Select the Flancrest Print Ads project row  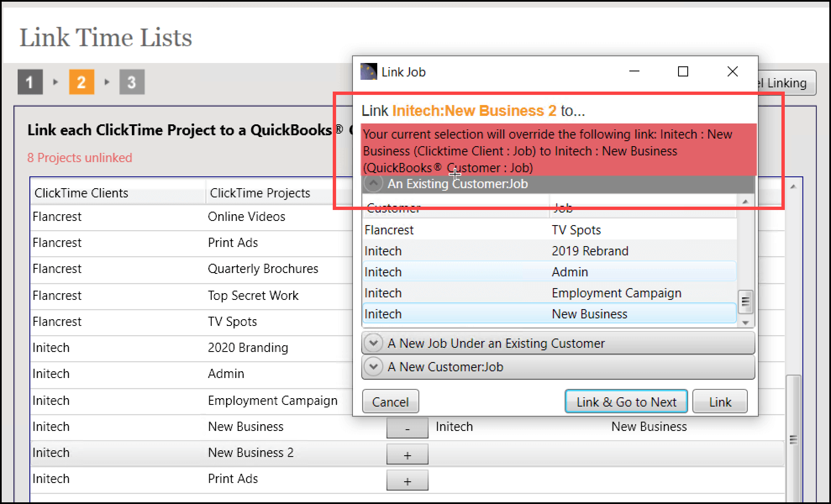192,243
